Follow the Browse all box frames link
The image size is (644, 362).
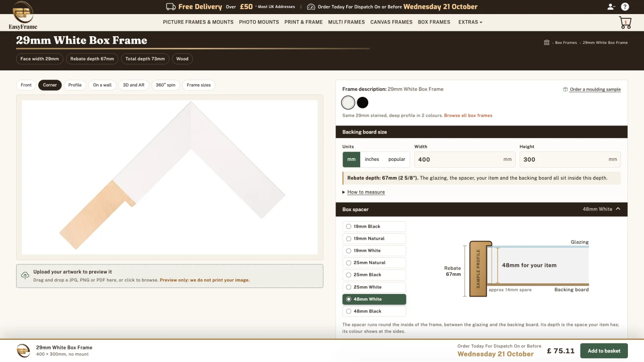[468, 115]
